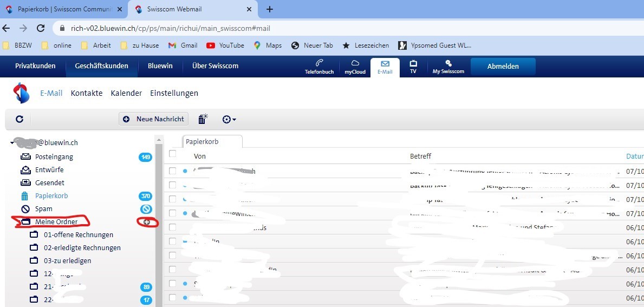Click the Posteingang 149 unread badge
The width and height of the screenshot is (644, 307).
[x=145, y=157]
